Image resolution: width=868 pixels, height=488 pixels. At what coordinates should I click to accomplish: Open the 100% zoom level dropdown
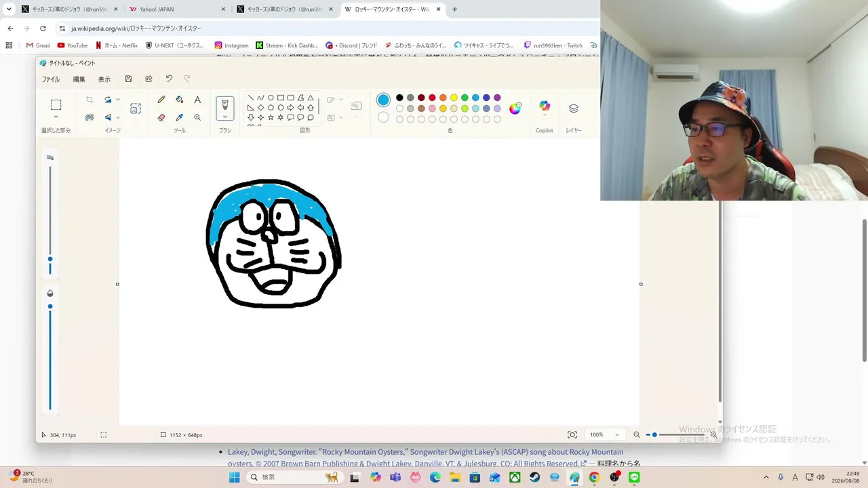coord(605,434)
